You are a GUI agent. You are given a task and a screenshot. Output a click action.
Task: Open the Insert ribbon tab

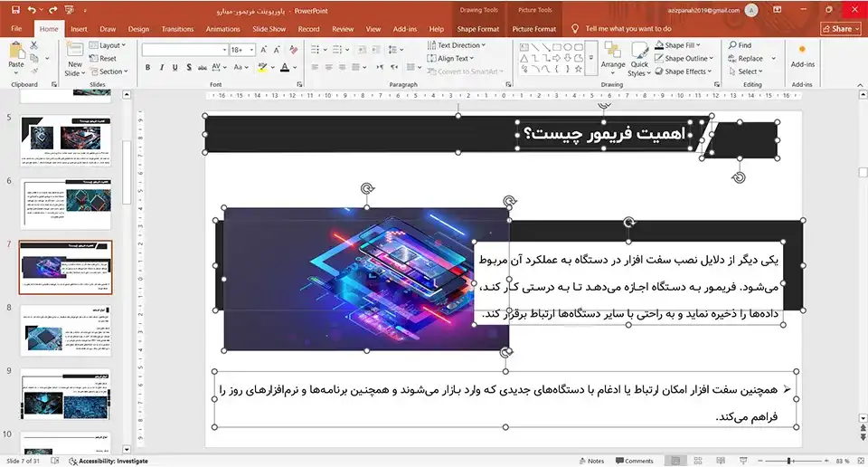pyautogui.click(x=79, y=29)
